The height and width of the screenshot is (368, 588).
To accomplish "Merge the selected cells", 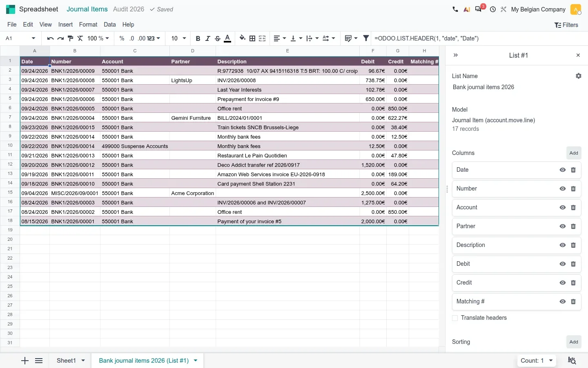I will (x=262, y=38).
